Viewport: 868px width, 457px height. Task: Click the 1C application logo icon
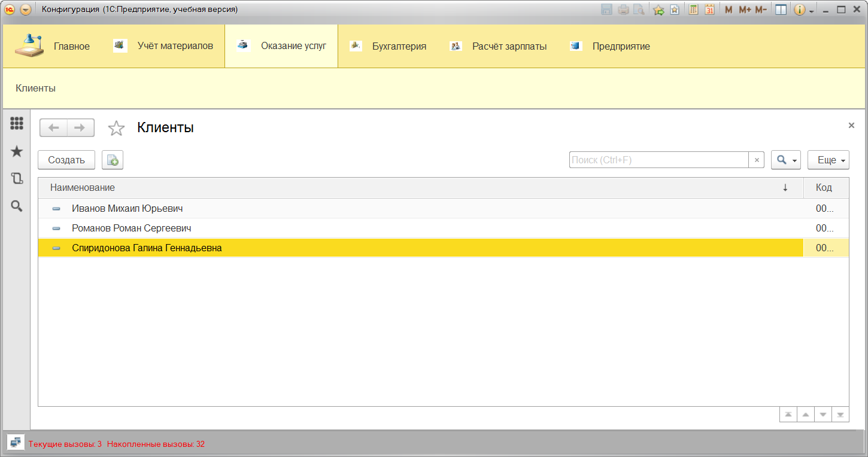[x=10, y=10]
